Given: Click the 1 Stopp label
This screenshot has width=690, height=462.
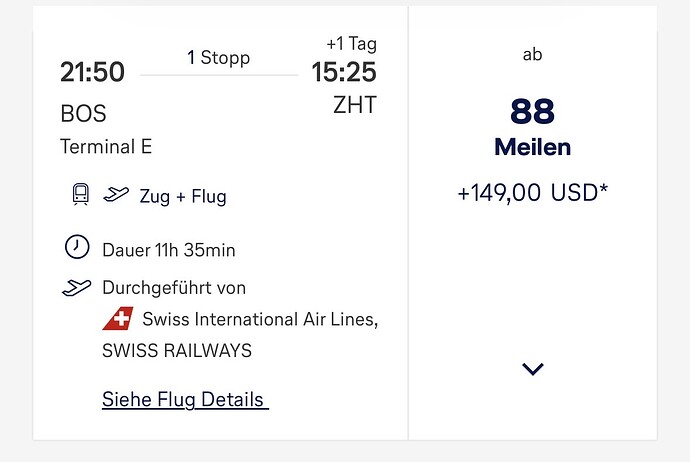Looking at the screenshot, I should coord(218,58).
